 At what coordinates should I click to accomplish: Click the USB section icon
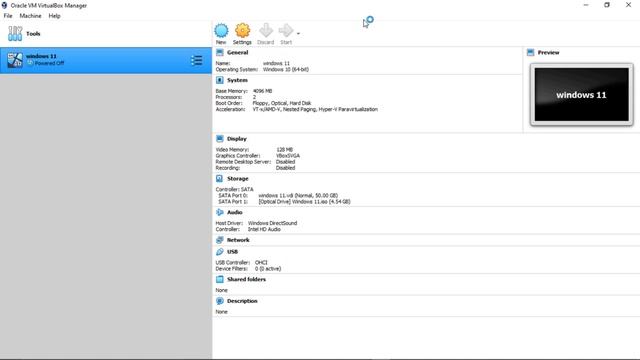pyautogui.click(x=220, y=252)
